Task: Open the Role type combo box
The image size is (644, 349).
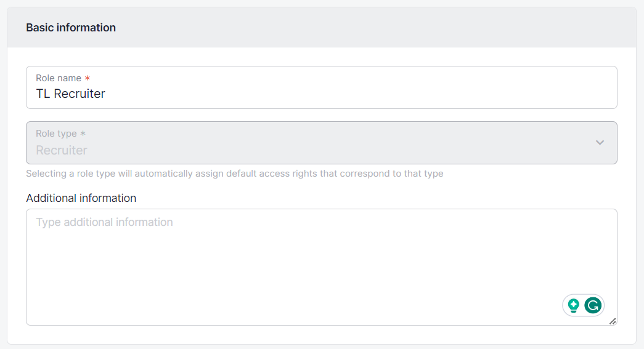Action: (321, 143)
